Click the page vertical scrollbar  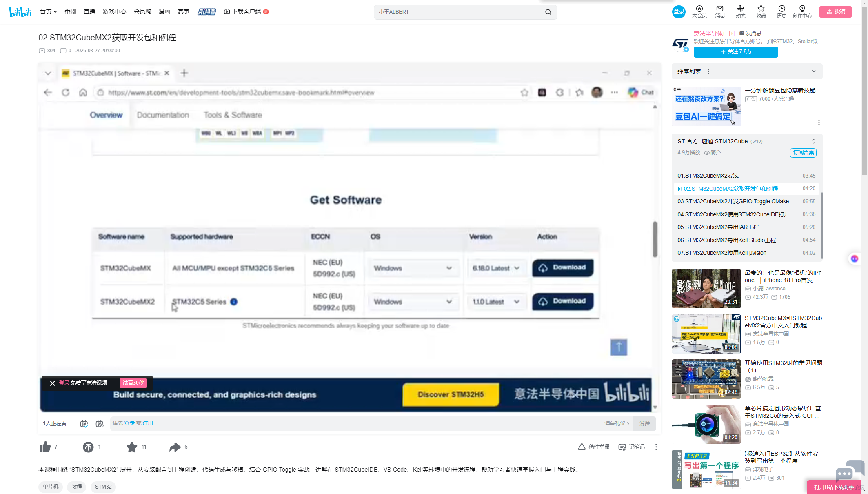(864, 90)
